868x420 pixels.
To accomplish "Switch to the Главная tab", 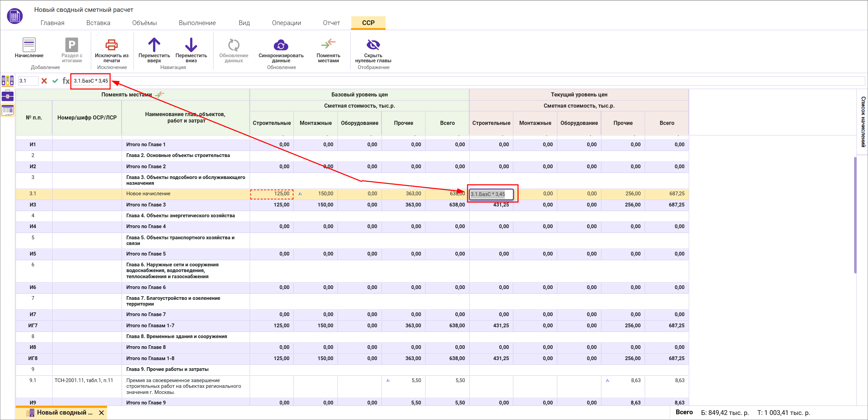I will tap(52, 23).
